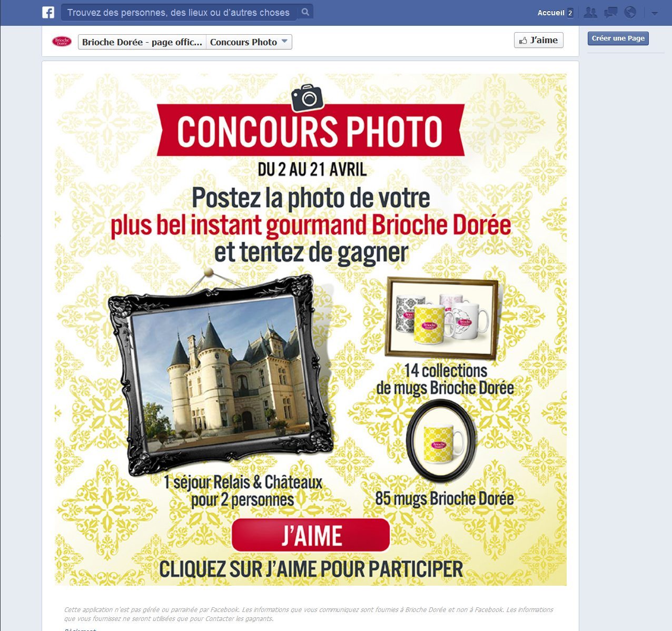The image size is (672, 631).
Task: Open the friend requests icon
Action: tap(590, 13)
